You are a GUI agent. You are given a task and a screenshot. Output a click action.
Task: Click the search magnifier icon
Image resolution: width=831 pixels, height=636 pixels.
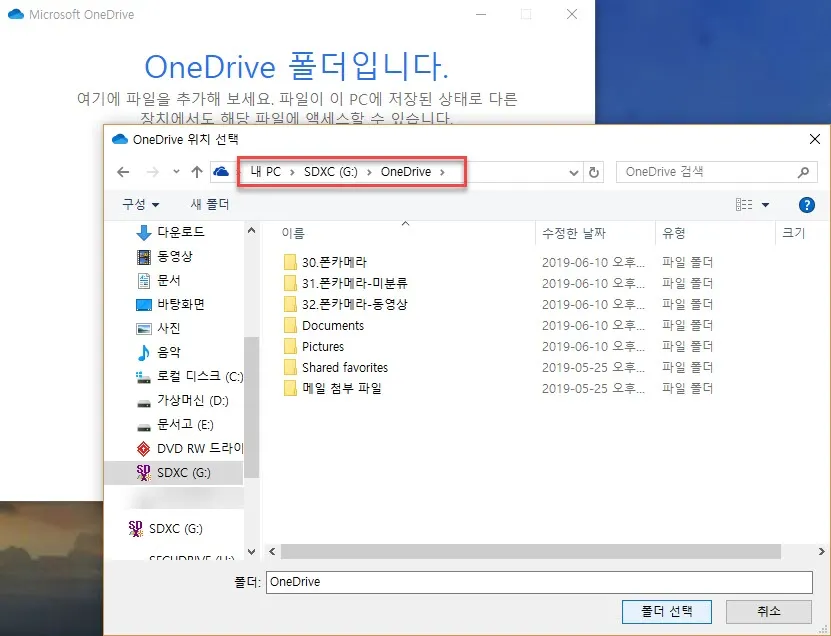803,172
